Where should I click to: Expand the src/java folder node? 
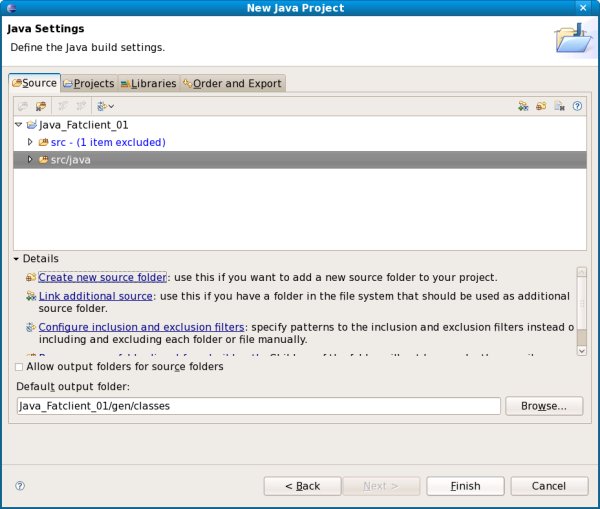[30, 159]
